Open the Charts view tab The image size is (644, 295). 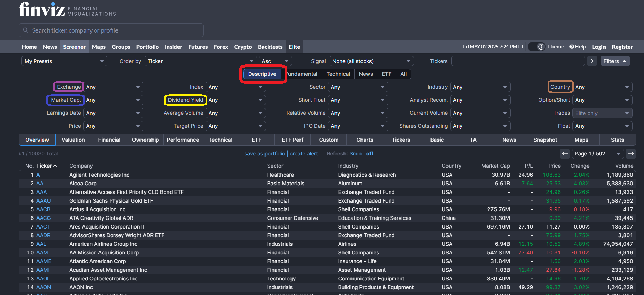coord(365,140)
